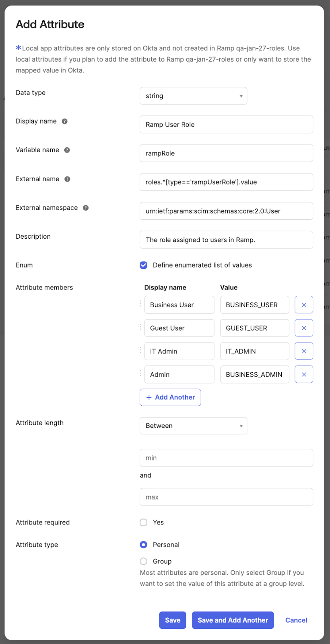The width and height of the screenshot is (330, 644).
Task: Click the Guest User display name field
Action: click(x=179, y=328)
